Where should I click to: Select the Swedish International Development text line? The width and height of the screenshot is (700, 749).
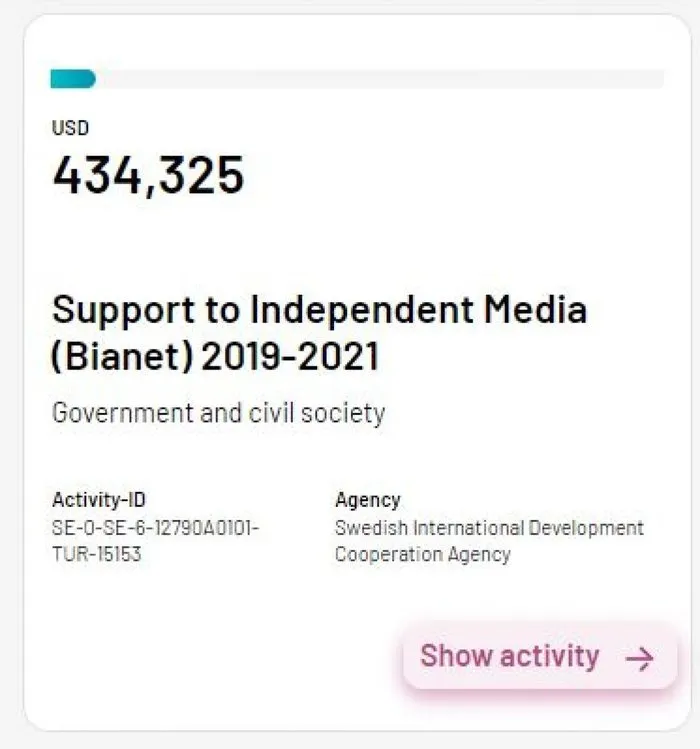489,527
